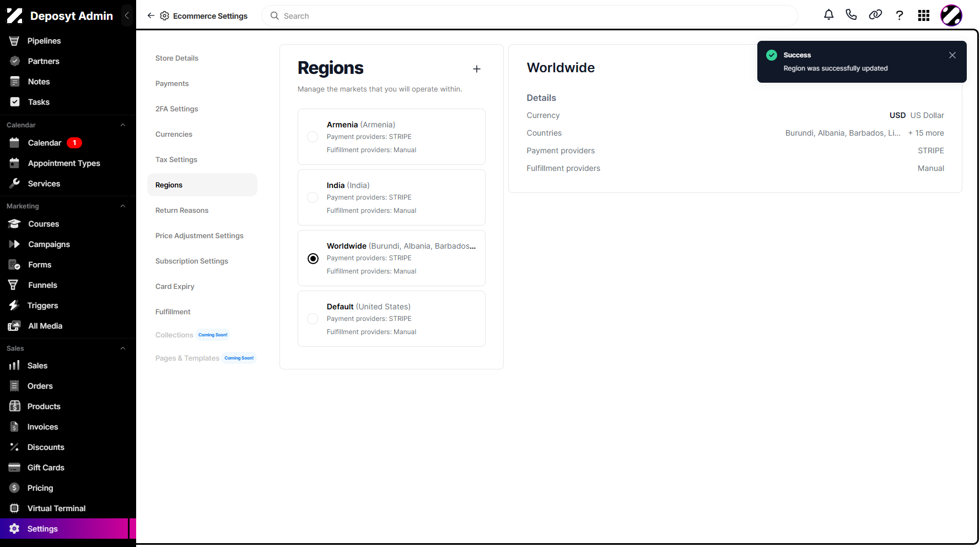Select the Default region radio button
980x547 pixels.
(313, 319)
